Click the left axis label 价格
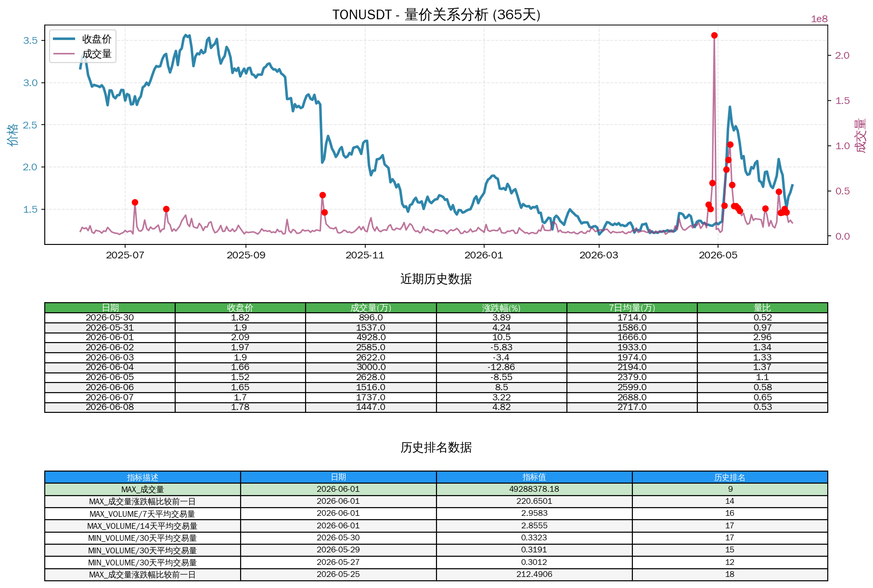 pyautogui.click(x=13, y=134)
